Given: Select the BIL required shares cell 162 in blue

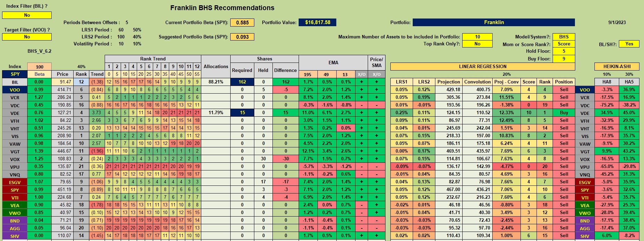Looking at the screenshot, I should [x=242, y=82].
